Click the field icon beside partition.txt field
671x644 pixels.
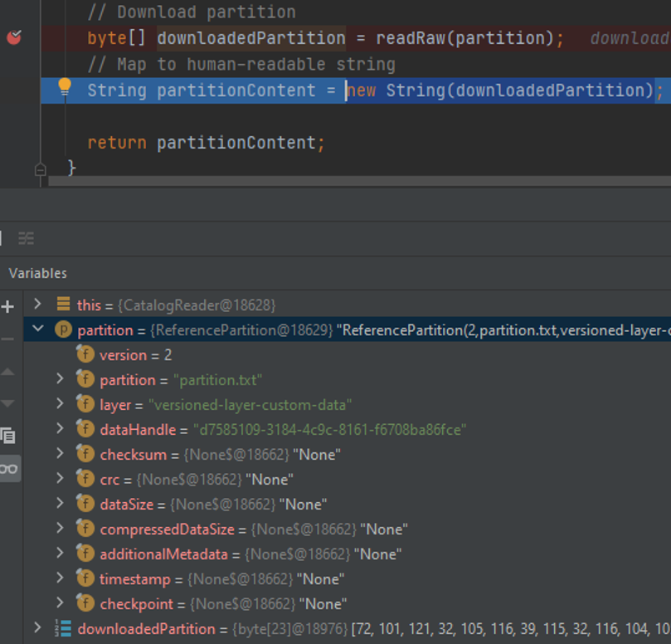coord(85,379)
